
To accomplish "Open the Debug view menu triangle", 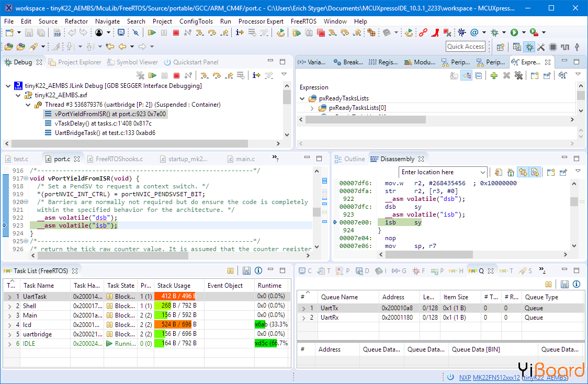I will tap(284, 74).
